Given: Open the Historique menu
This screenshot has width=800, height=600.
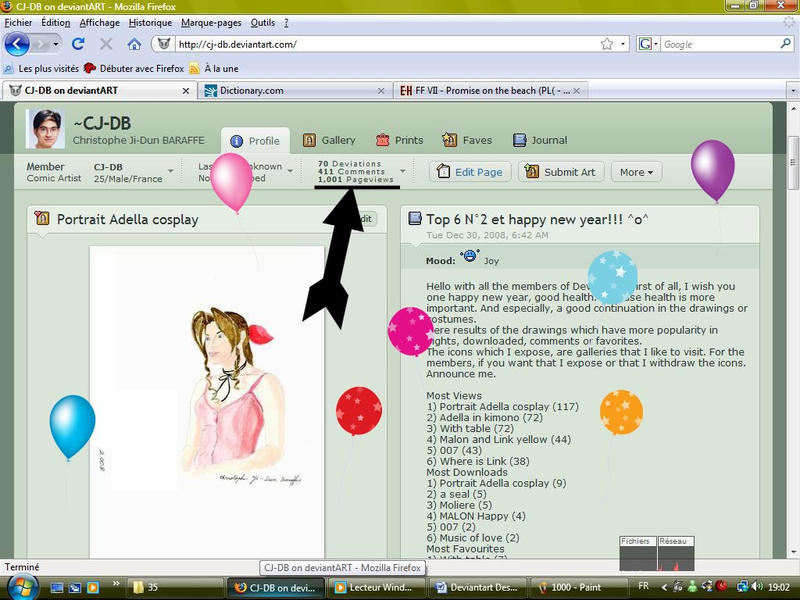Looking at the screenshot, I should [x=150, y=22].
